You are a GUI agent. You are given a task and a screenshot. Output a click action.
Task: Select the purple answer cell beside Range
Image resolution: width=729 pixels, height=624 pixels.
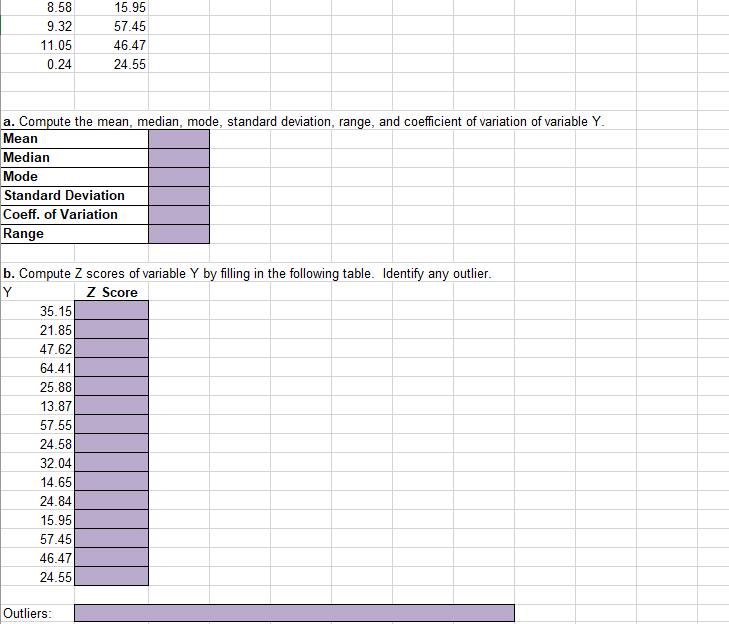(179, 234)
